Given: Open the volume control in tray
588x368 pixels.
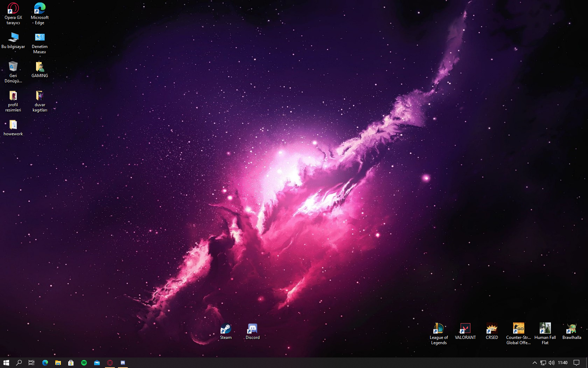Looking at the screenshot, I should 552,363.
